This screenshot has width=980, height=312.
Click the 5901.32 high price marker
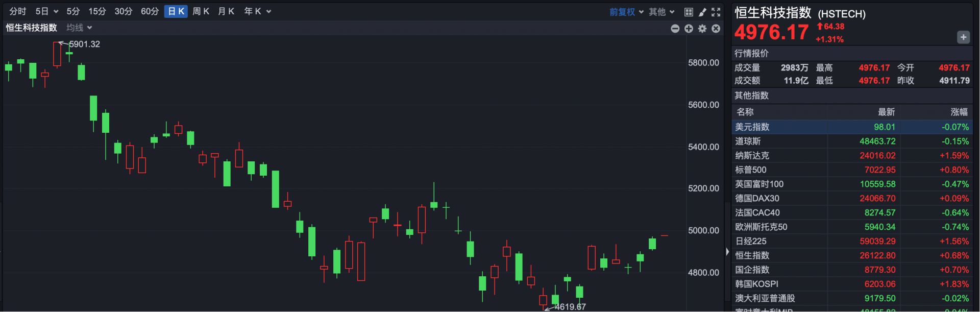click(x=84, y=44)
